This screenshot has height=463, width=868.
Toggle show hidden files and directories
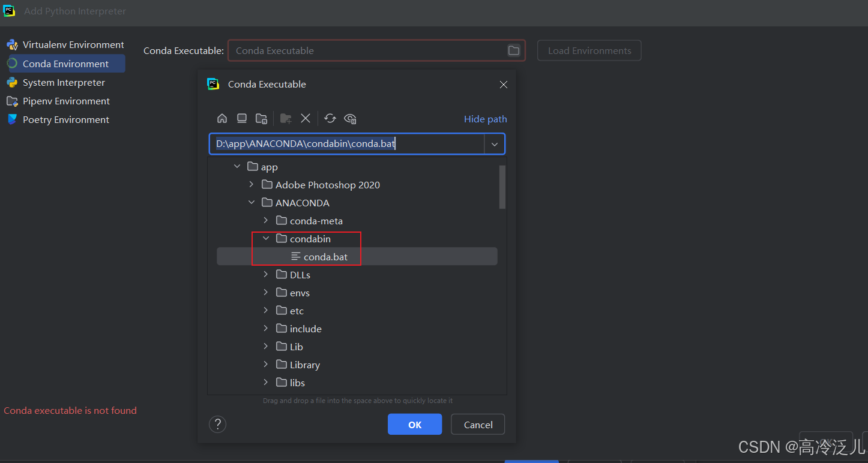(x=351, y=118)
